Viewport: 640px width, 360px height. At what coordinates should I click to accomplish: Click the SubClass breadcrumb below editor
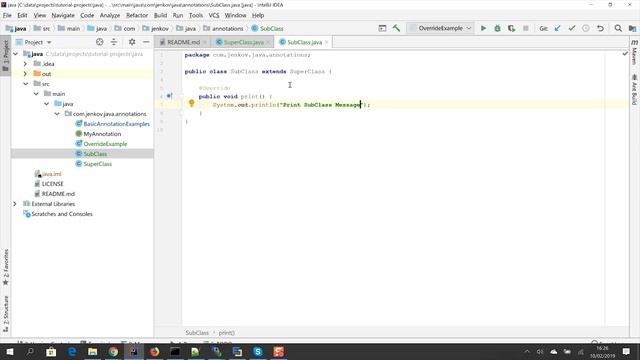[x=197, y=333]
